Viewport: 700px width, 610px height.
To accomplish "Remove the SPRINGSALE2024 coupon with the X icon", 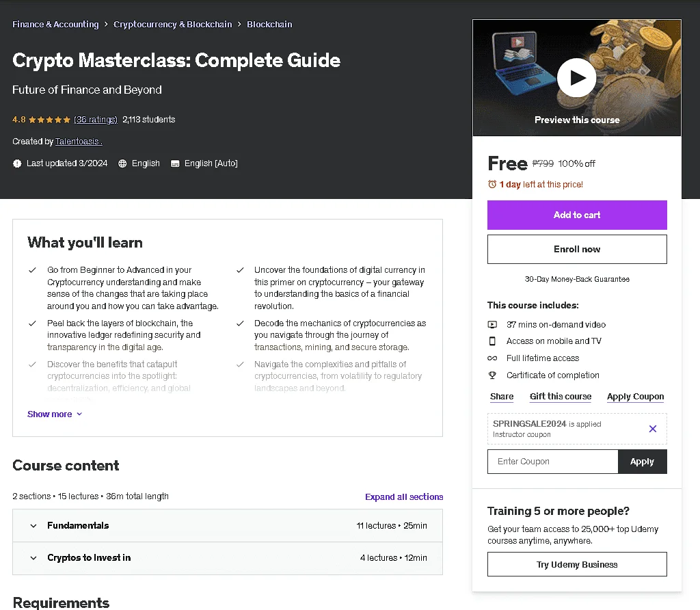I will coord(652,429).
